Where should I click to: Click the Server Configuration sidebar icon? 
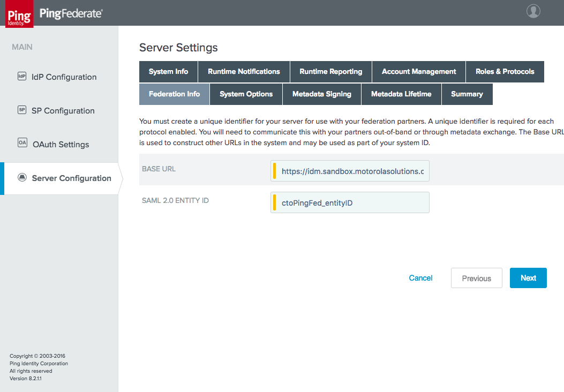coord(22,177)
